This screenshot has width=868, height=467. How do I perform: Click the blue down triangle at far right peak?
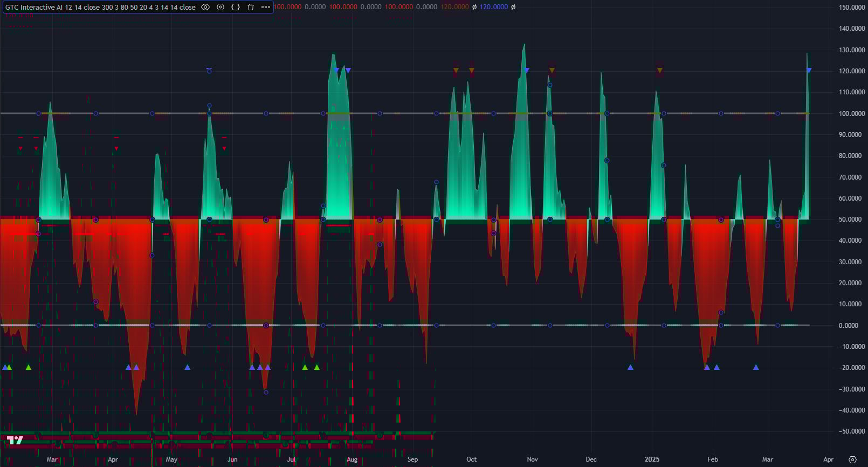click(x=809, y=70)
